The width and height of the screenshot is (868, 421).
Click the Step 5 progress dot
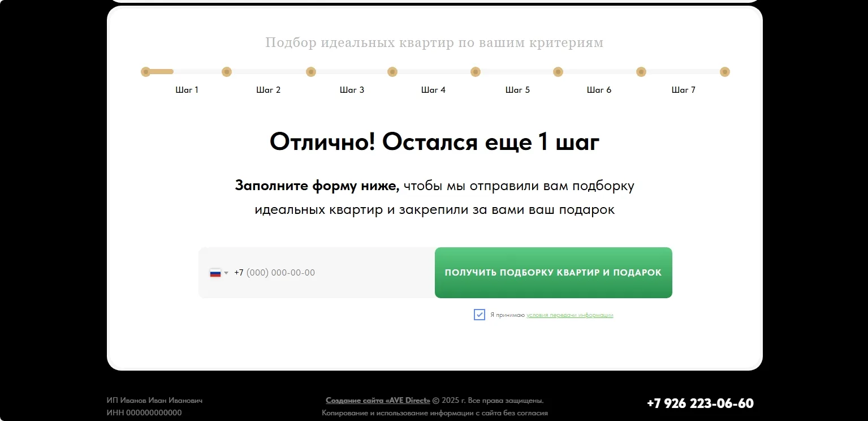click(x=476, y=72)
